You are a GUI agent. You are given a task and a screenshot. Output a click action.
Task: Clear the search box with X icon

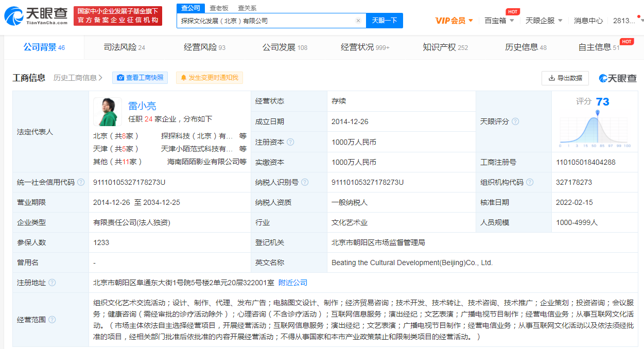tap(358, 21)
